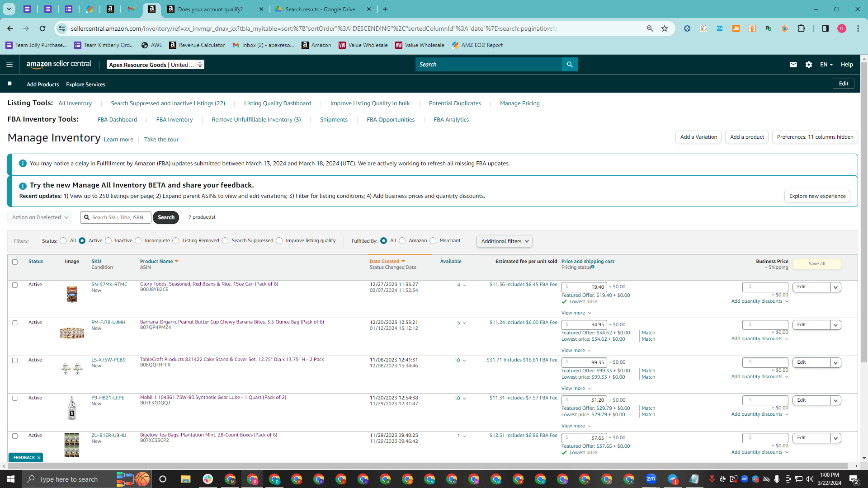Close the FEEDBACK widget
Viewport: 868px width, 488px height.
(x=39, y=458)
